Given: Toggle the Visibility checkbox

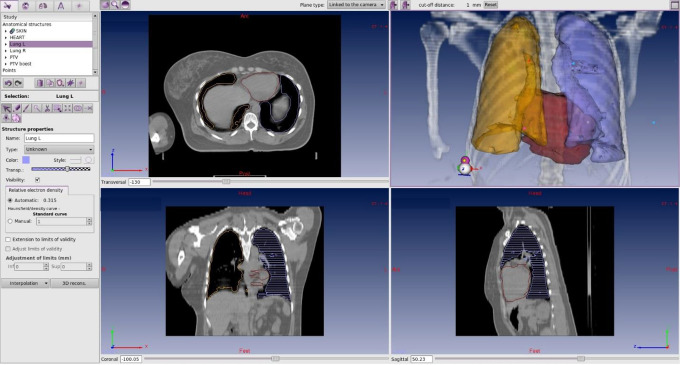Looking at the screenshot, I should click(x=37, y=179).
